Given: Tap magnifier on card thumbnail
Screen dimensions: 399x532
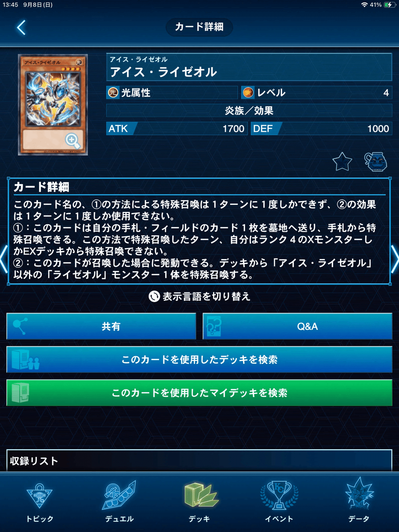Looking at the screenshot, I should [x=72, y=141].
